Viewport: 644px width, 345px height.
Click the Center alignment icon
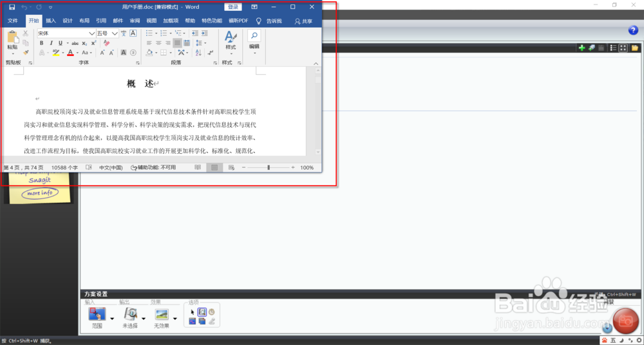tap(158, 42)
